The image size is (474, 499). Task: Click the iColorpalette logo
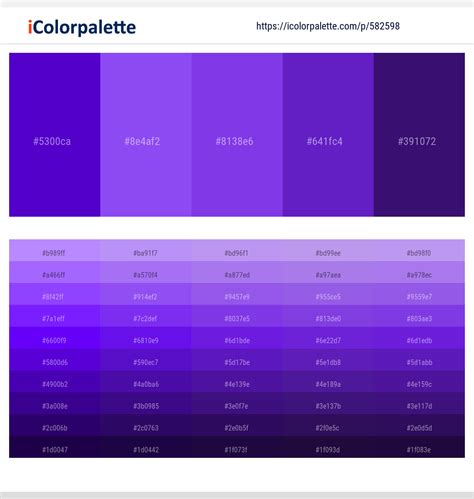[82, 27]
